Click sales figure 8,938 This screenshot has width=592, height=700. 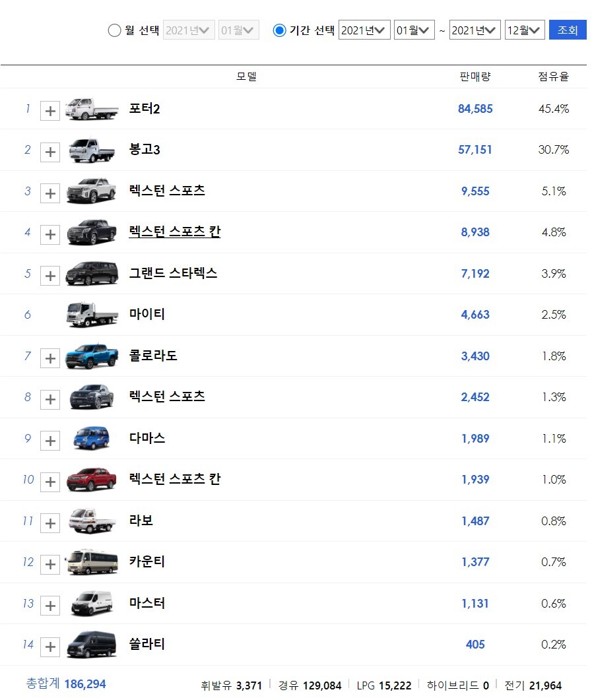(475, 232)
